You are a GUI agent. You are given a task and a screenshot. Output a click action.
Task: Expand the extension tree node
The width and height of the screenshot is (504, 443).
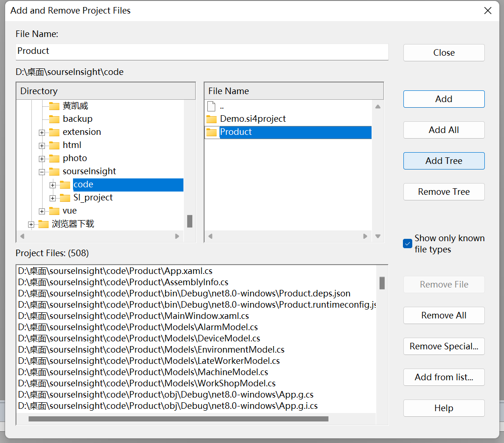coord(42,133)
